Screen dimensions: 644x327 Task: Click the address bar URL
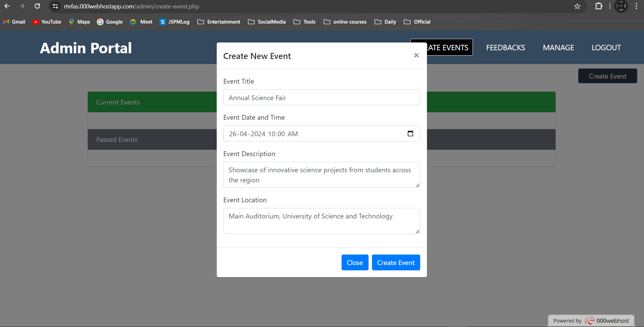(131, 6)
